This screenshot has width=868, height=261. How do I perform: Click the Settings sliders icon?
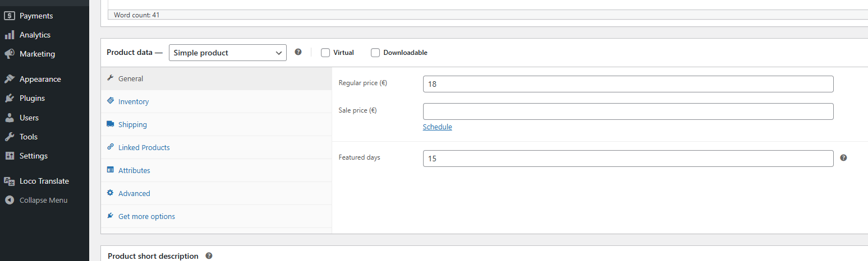tap(9, 156)
